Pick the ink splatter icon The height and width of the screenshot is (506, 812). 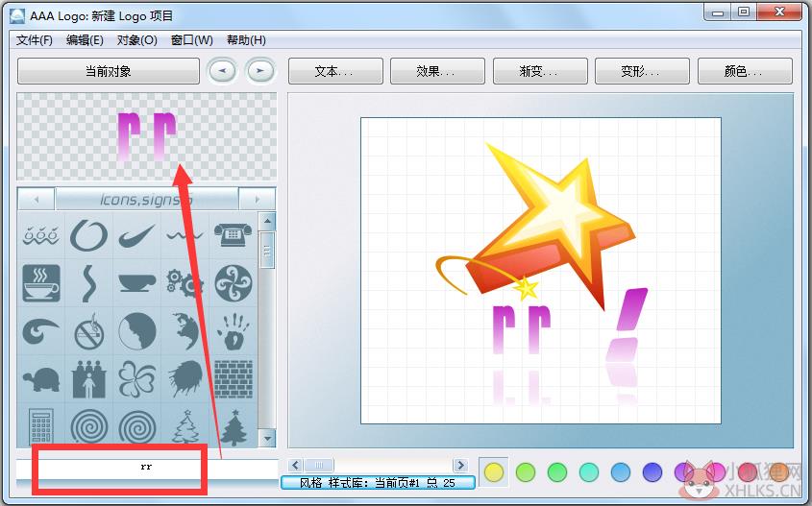[x=185, y=379]
